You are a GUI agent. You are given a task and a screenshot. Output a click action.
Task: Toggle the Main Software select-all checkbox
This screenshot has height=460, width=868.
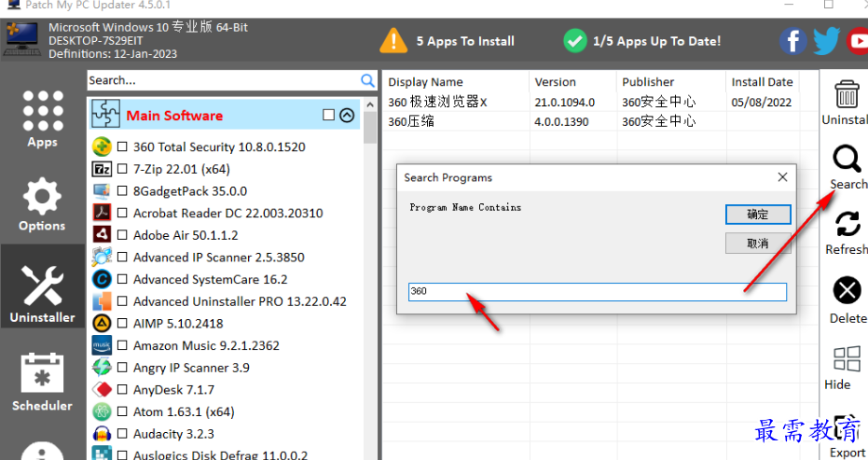click(328, 115)
